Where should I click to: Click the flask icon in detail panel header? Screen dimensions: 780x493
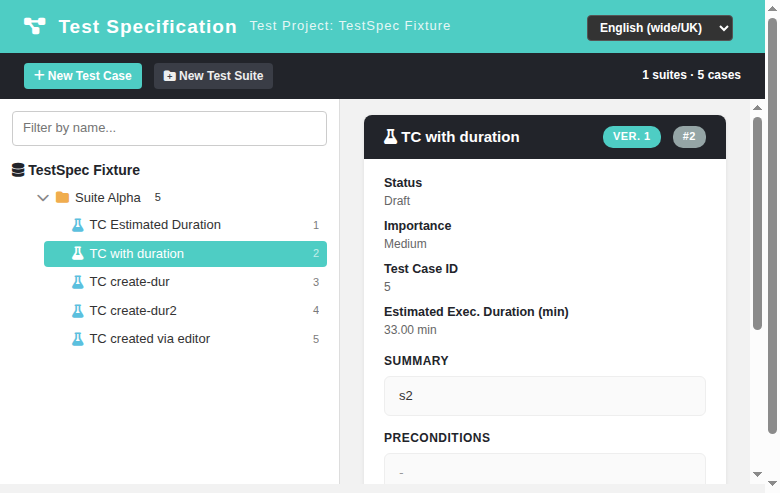tap(390, 137)
